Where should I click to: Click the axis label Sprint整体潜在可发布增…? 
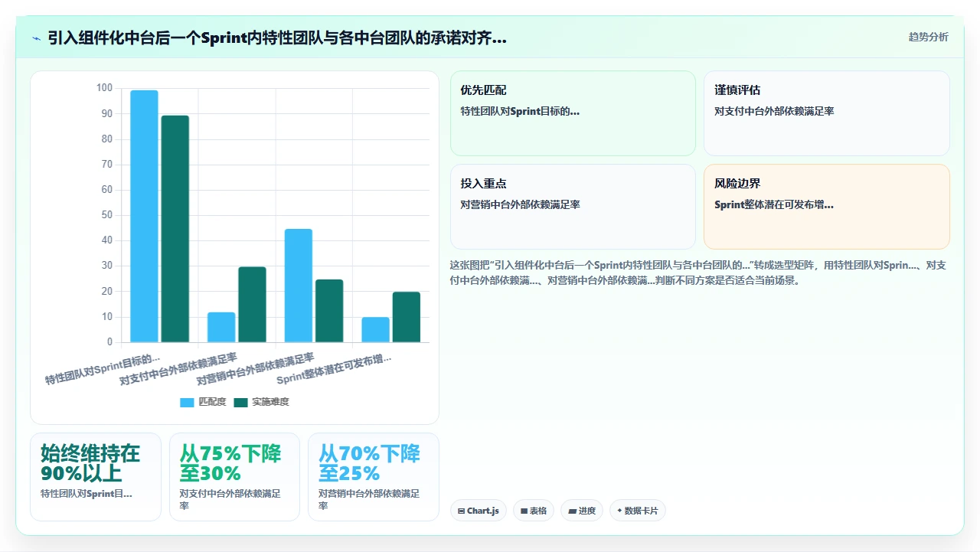[x=334, y=369]
